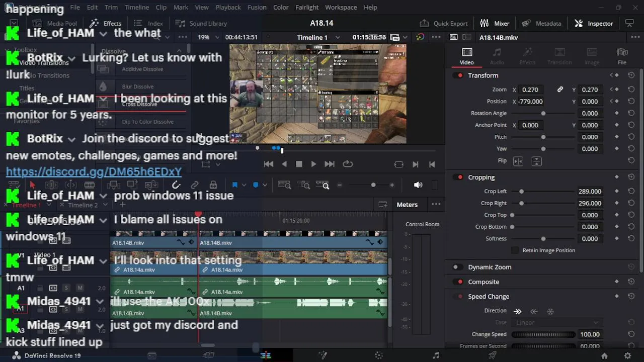The image size is (644, 362).
Task: Click the Flip vertical icon
Action: coord(537,161)
